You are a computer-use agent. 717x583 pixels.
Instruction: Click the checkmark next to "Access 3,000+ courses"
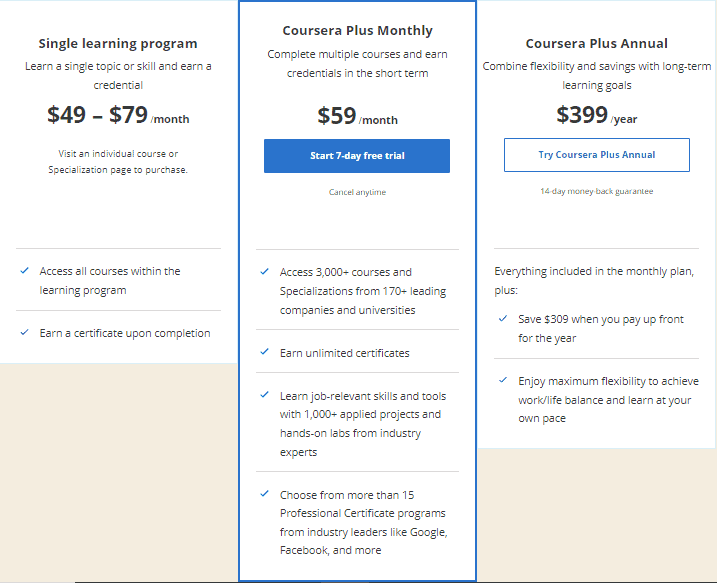click(x=264, y=272)
